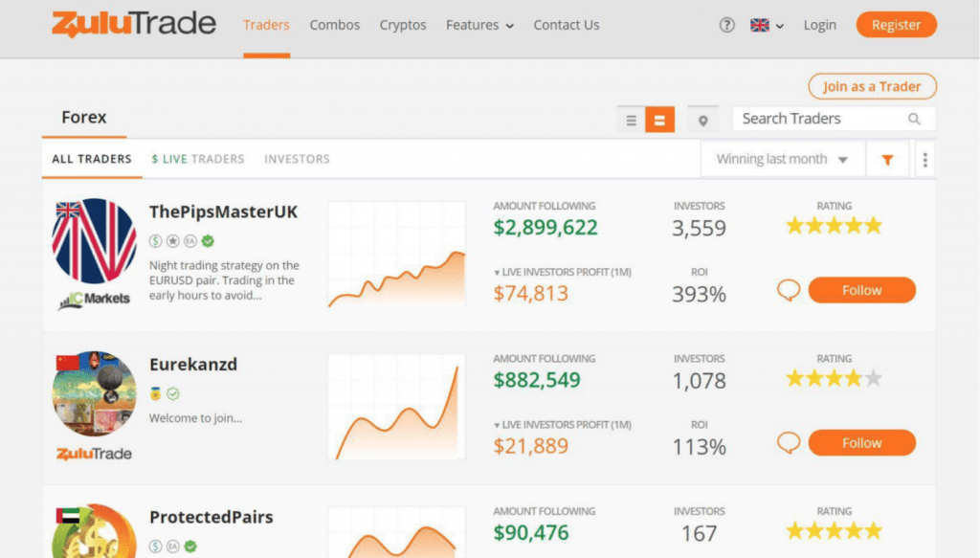Screen dimensions: 980x558
Task: Click comment bubble icon for ThePipsMasterUK
Action: tap(789, 290)
